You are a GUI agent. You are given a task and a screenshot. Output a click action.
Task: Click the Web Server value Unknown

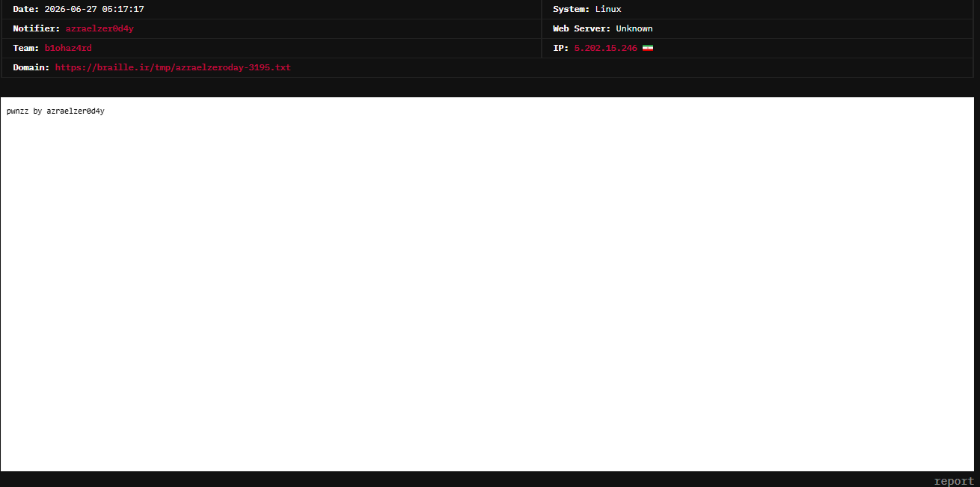(x=634, y=28)
